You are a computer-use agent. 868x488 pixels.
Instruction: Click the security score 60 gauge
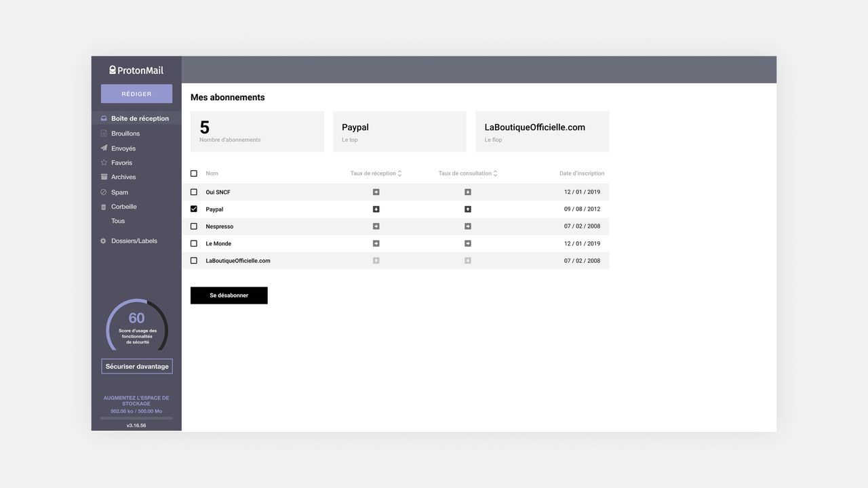[137, 325]
